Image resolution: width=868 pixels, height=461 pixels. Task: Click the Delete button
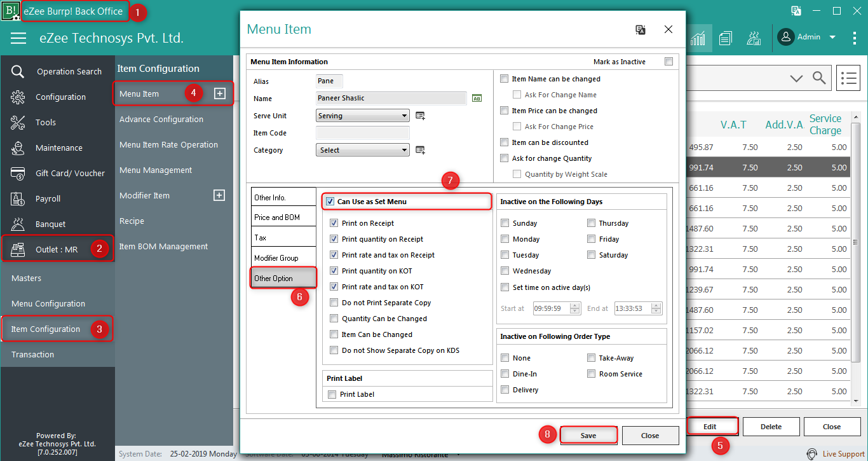point(771,427)
